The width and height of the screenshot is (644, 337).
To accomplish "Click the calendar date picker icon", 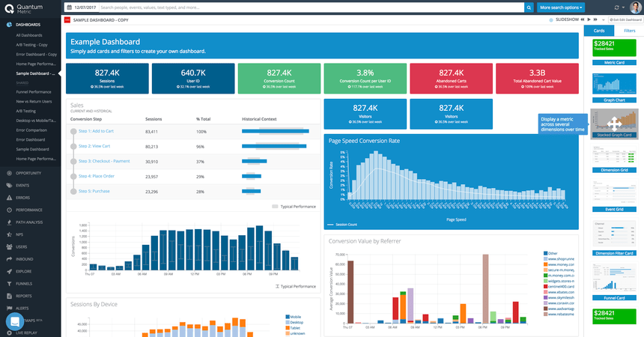I will [70, 7].
